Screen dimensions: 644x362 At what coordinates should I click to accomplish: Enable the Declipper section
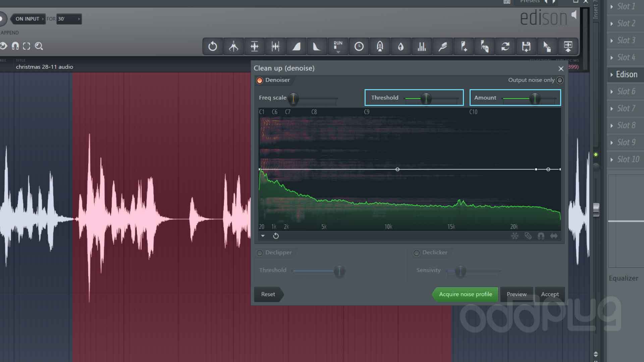tap(259, 253)
